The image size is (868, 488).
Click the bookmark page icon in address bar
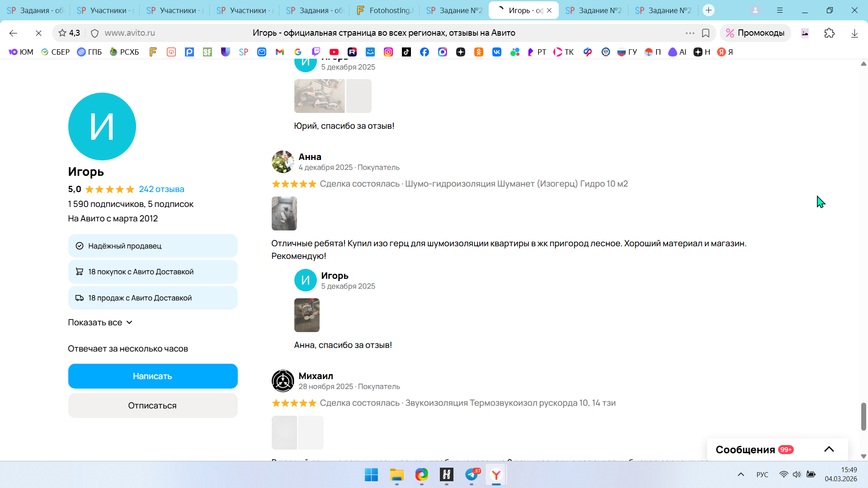point(706,33)
